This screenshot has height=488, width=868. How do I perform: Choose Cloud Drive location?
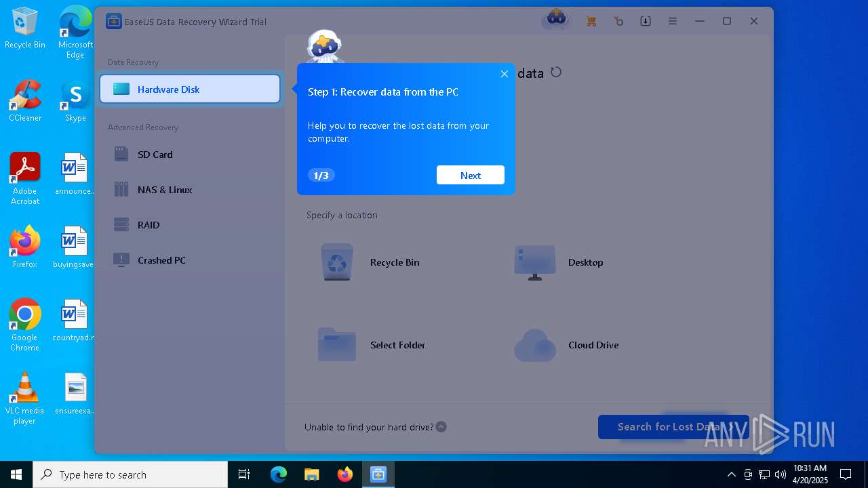point(567,345)
